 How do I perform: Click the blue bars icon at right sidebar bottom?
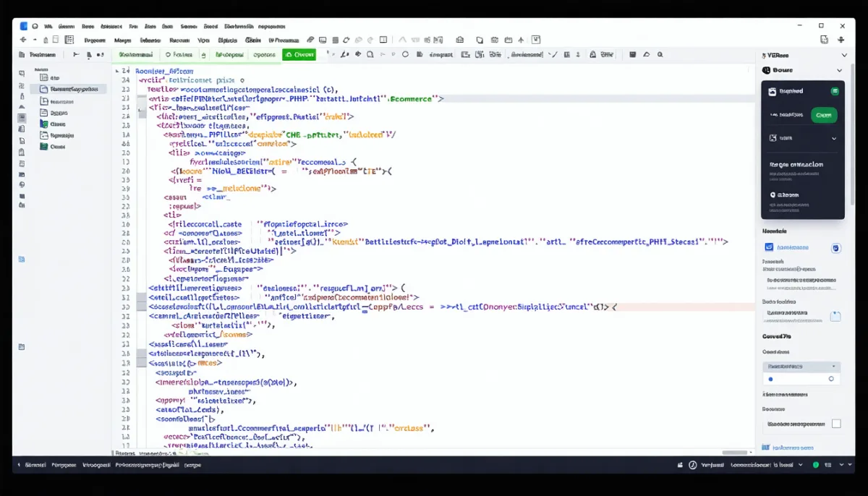[x=767, y=448]
